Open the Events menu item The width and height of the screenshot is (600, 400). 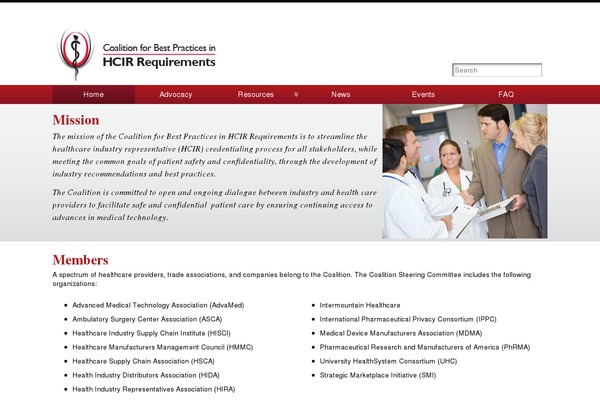tap(423, 95)
